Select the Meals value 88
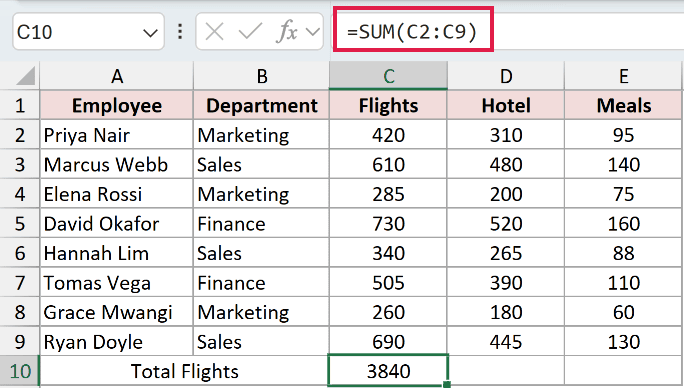This screenshot has width=684, height=388. [x=624, y=253]
